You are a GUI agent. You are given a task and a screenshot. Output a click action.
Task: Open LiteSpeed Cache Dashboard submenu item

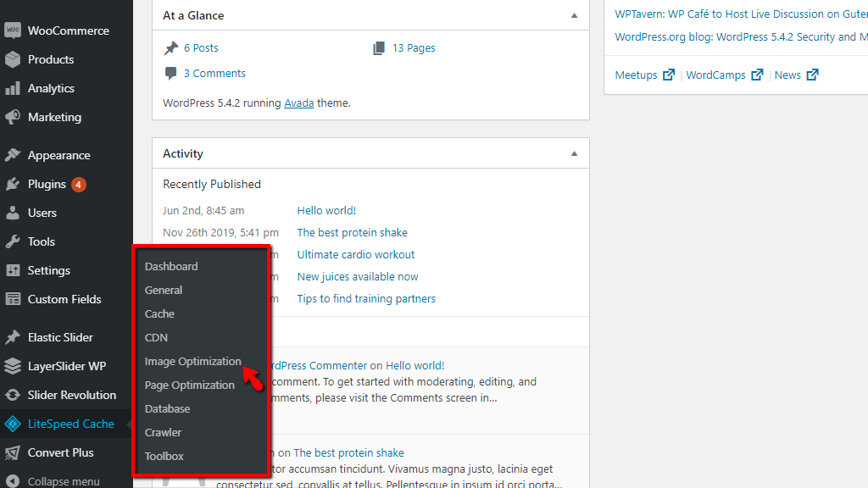click(x=171, y=266)
